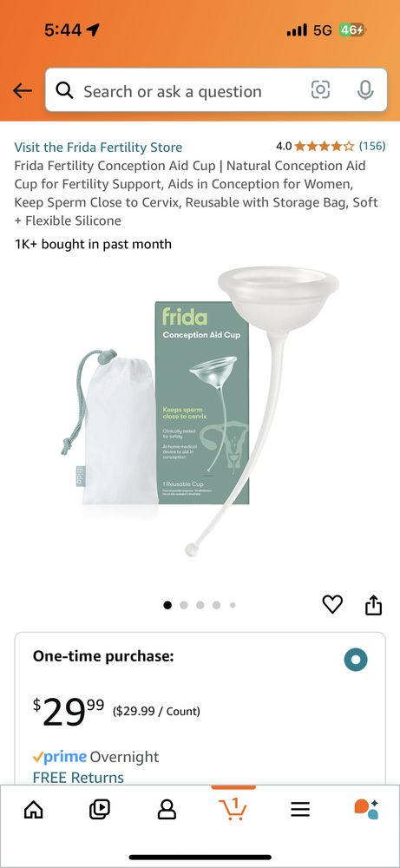
Task: Tap the FREE Returns link
Action: click(x=78, y=777)
